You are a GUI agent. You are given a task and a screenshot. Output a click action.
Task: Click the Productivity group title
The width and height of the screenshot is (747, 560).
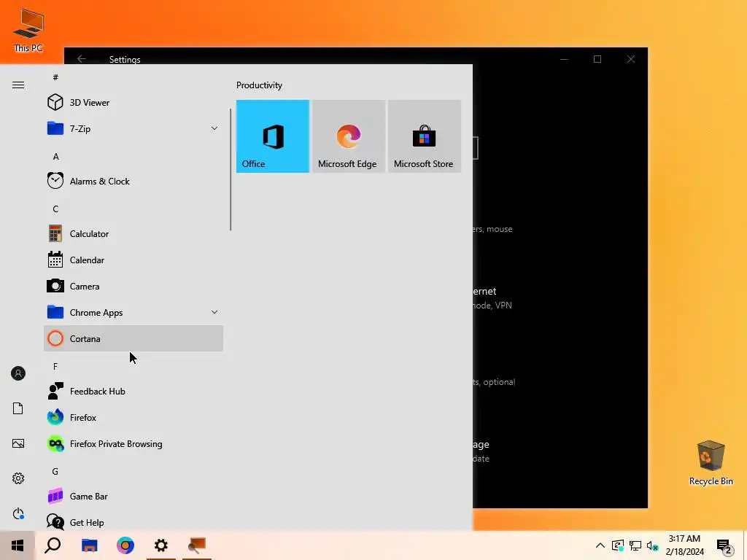coord(259,85)
